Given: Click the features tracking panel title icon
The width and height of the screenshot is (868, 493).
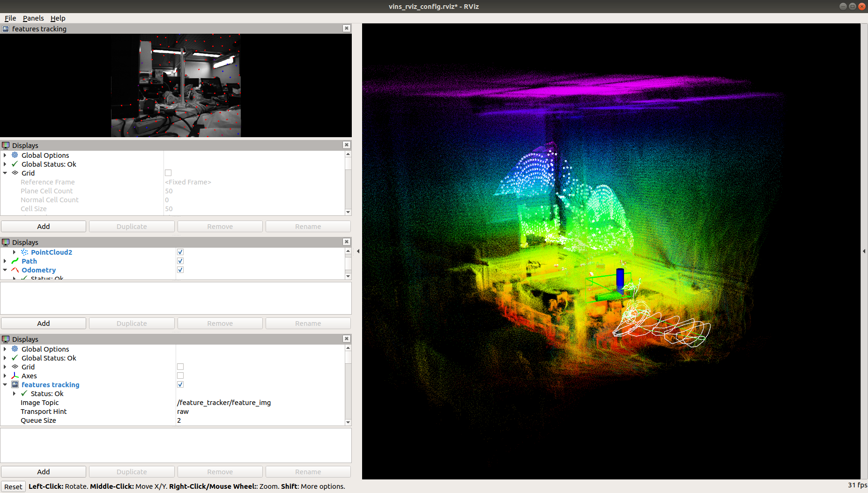Looking at the screenshot, I should pyautogui.click(x=6, y=29).
